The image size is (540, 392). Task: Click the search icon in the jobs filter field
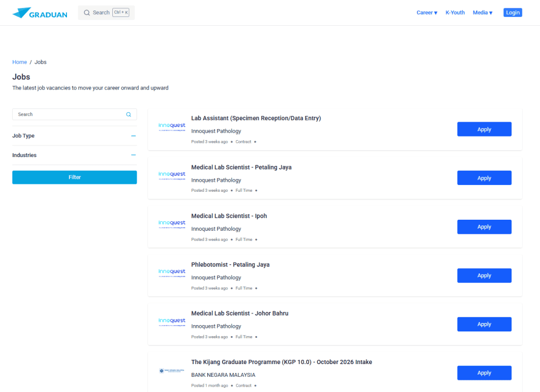(129, 115)
